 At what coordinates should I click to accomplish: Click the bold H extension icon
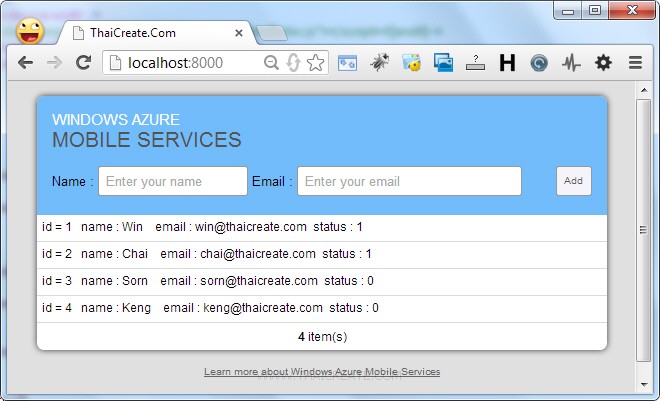507,63
